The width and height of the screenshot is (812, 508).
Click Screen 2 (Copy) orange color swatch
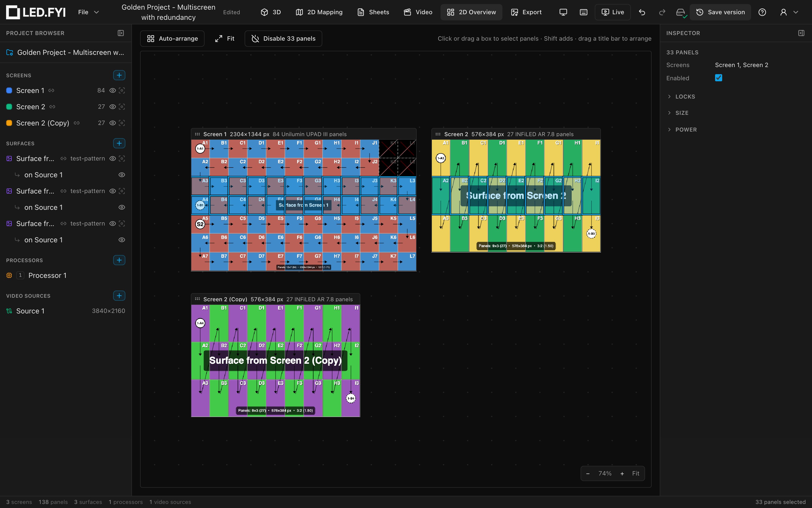(9, 123)
